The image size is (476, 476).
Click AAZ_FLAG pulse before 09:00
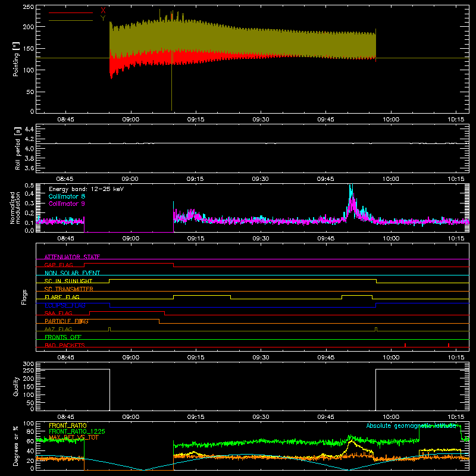[109, 329]
